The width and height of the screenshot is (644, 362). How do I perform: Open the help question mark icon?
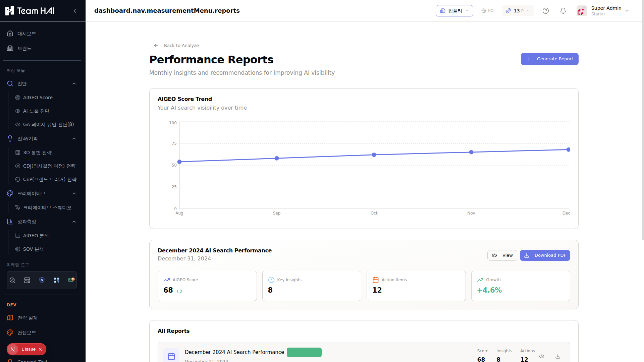click(546, 11)
